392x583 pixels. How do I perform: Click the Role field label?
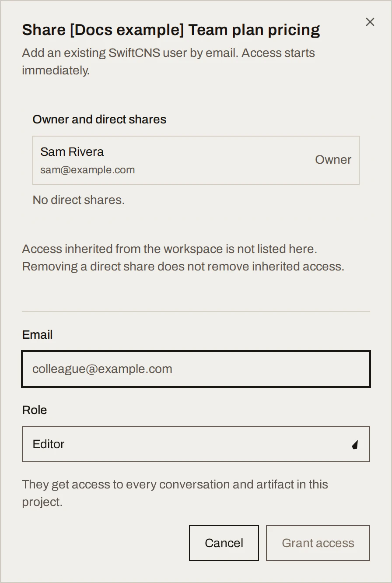coord(35,410)
